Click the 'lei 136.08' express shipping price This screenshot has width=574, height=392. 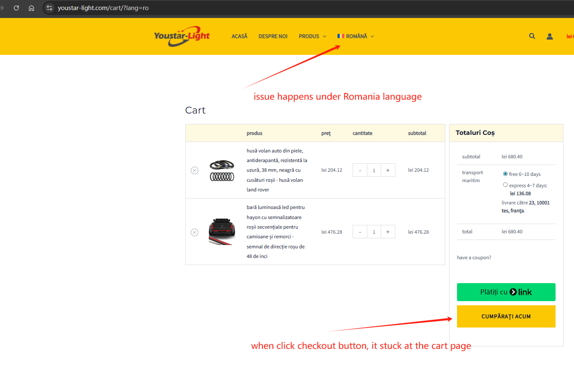(520, 193)
